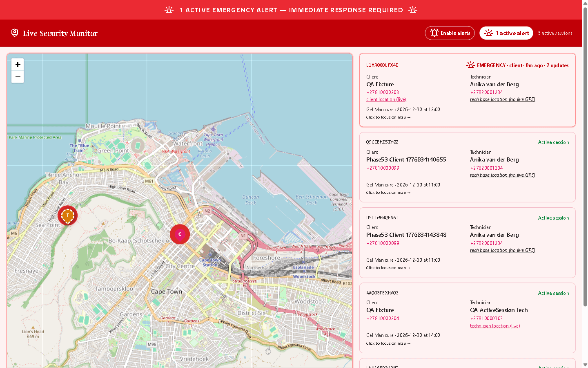Click Active session status on card USL10EWQEA6I
Image resolution: width=588 pixels, height=368 pixels.
point(553,218)
